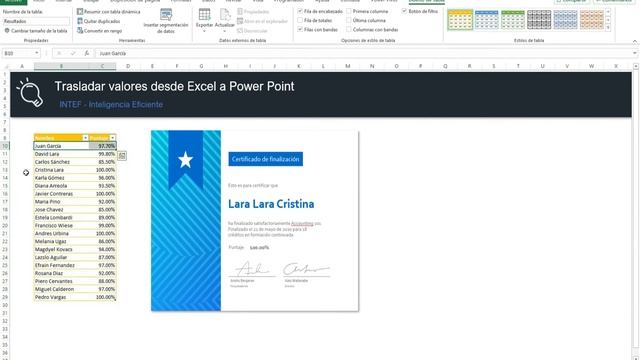This screenshot has width=640, height=360.
Task: Click Cambiar tamaño de la tabla
Action: (x=36, y=31)
